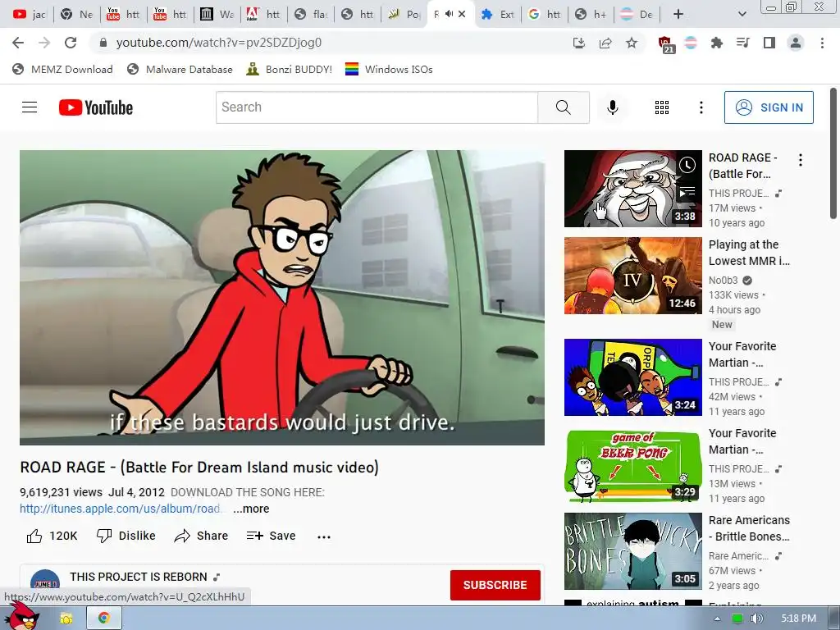Screen dimensions: 840x630
Task: Install app icon in the address bar
Action: click(579, 43)
